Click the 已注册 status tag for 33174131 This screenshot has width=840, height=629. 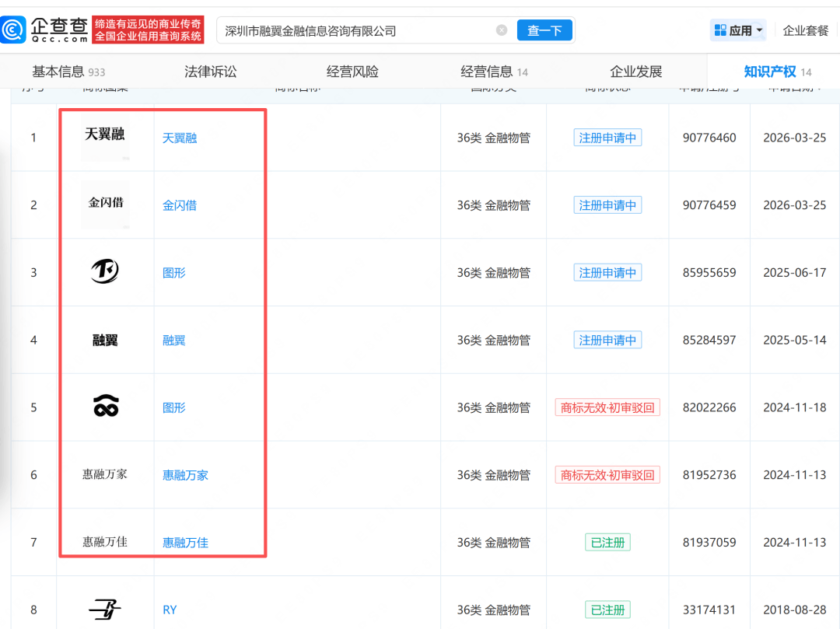pos(607,610)
